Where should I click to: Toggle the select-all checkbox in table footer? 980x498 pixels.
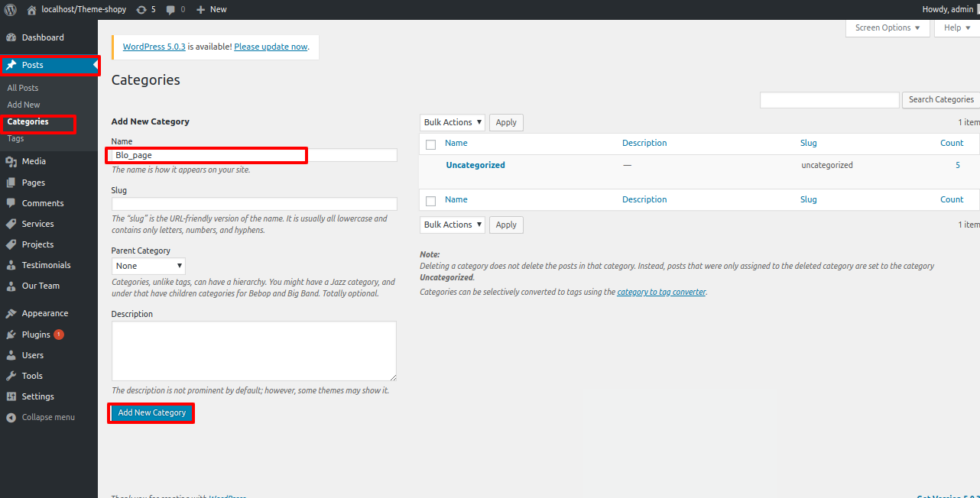coord(430,200)
